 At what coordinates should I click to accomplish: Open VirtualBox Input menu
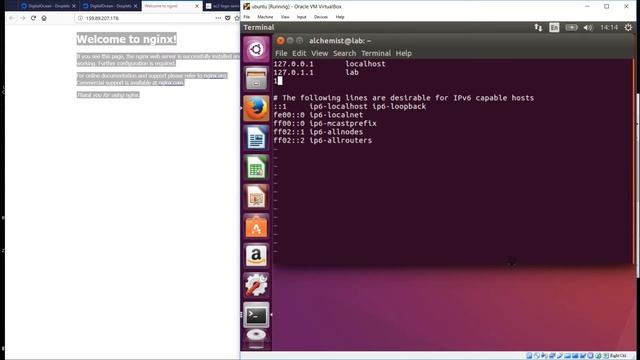(301, 17)
